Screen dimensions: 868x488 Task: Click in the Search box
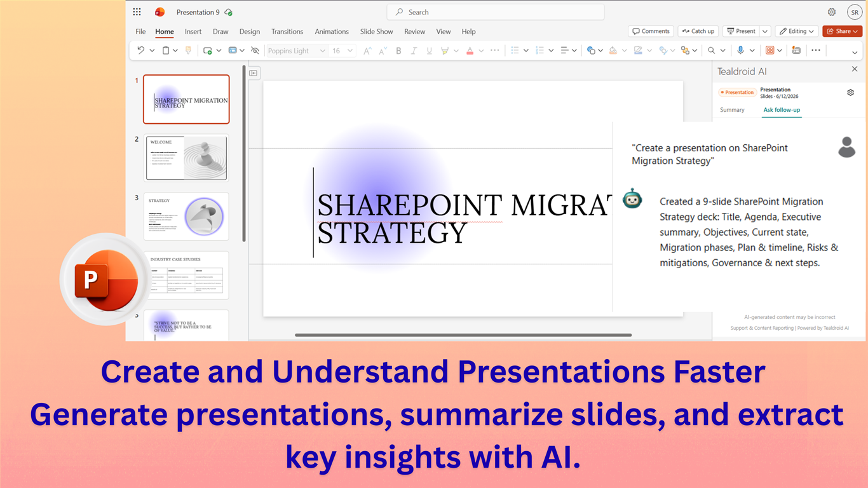coord(496,12)
